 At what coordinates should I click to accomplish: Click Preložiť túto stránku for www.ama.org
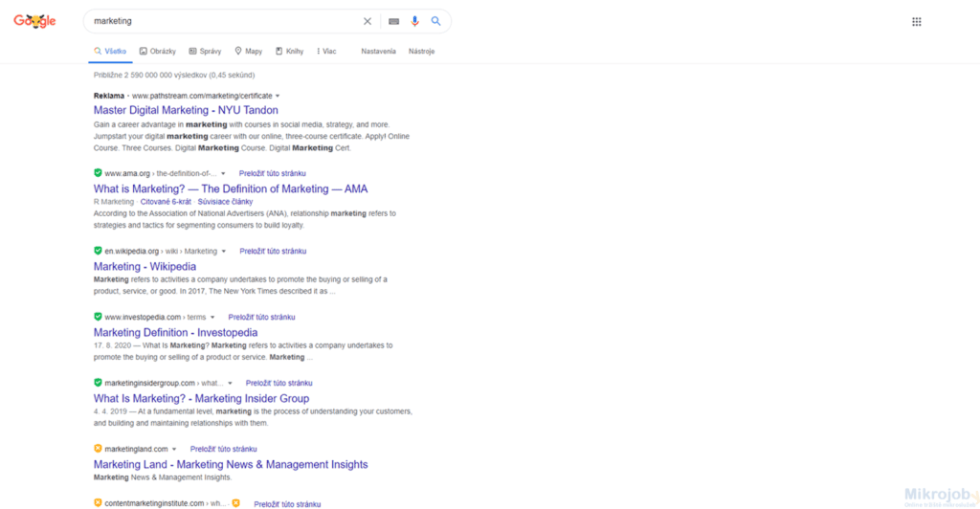click(273, 173)
